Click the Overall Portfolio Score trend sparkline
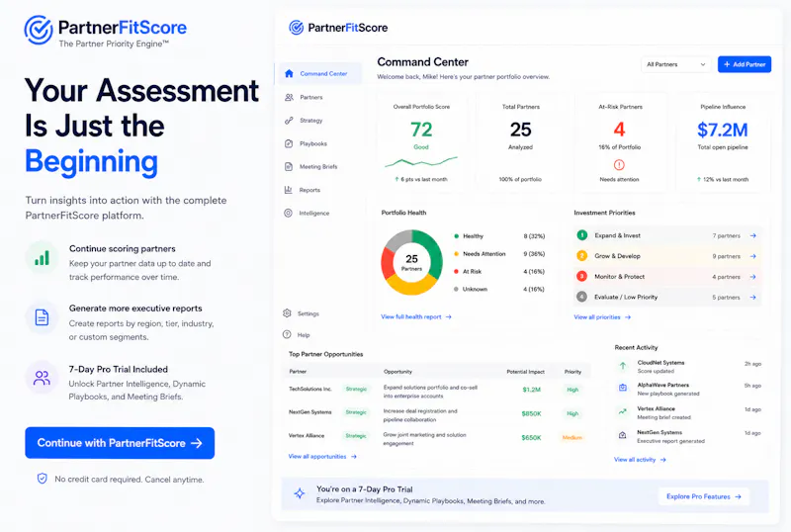Viewport: 791px width, 532px height. (x=421, y=162)
